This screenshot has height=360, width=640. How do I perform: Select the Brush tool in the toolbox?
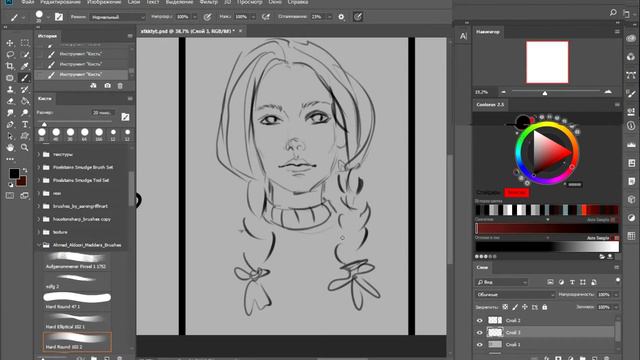pyautogui.click(x=24, y=78)
